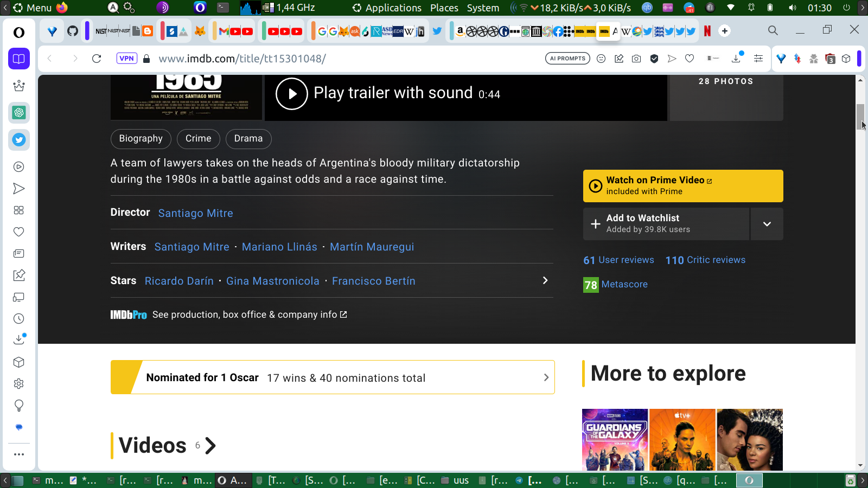Expand the full Stars cast list chevron

point(545,280)
